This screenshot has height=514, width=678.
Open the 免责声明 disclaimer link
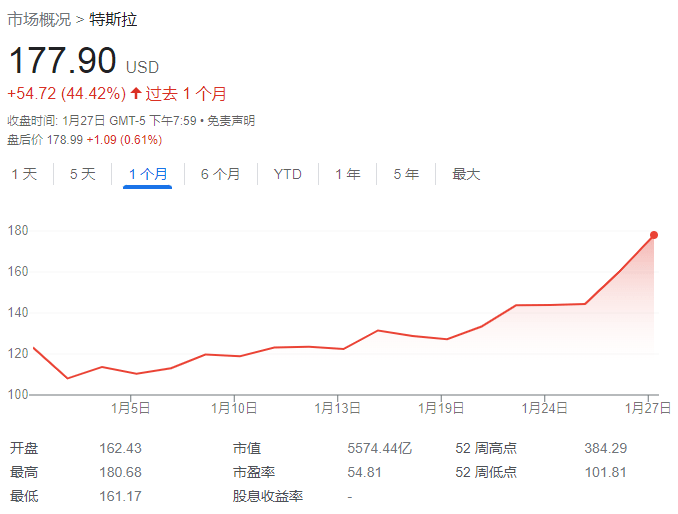(x=231, y=121)
